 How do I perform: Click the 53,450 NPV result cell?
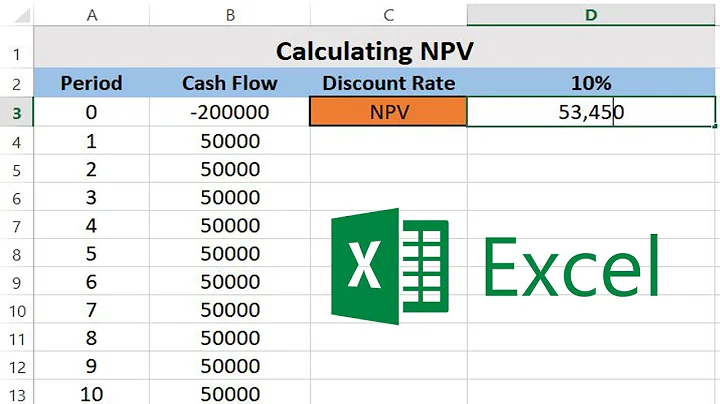591,112
